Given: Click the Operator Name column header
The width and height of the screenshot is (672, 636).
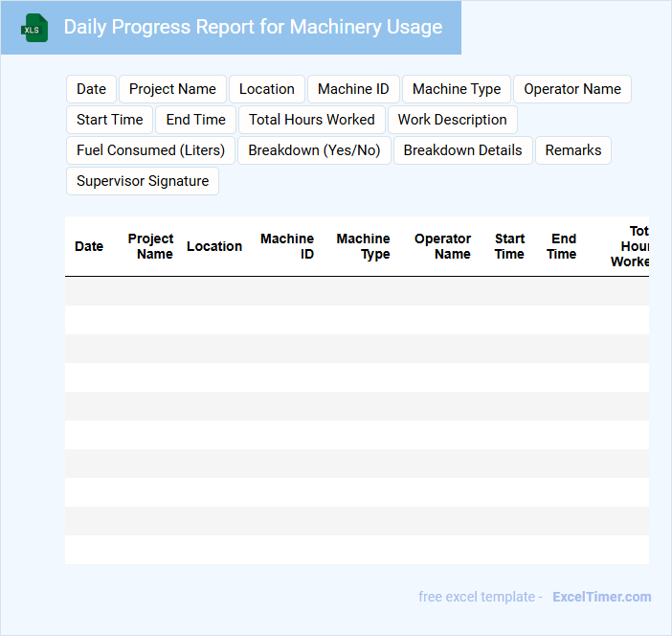Looking at the screenshot, I should (442, 246).
